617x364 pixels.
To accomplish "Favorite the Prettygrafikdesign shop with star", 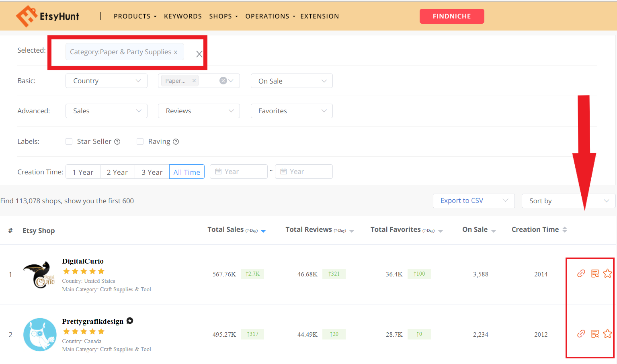I will tap(607, 334).
